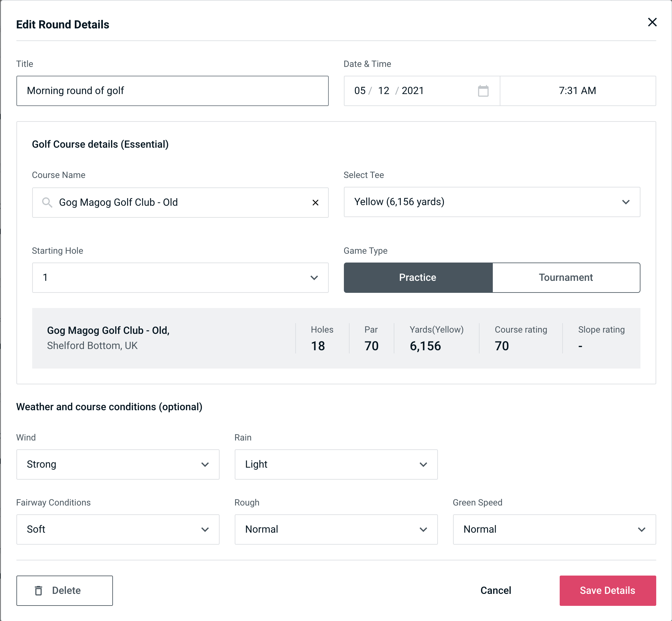Expand the Green Speed dropdown
This screenshot has height=621, width=672.
pyautogui.click(x=553, y=530)
